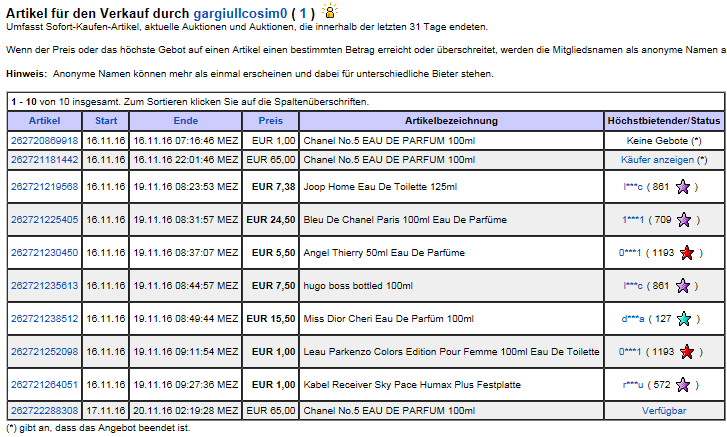Open item 262722288308
The width and height of the screenshot is (727, 437).
pos(45,411)
